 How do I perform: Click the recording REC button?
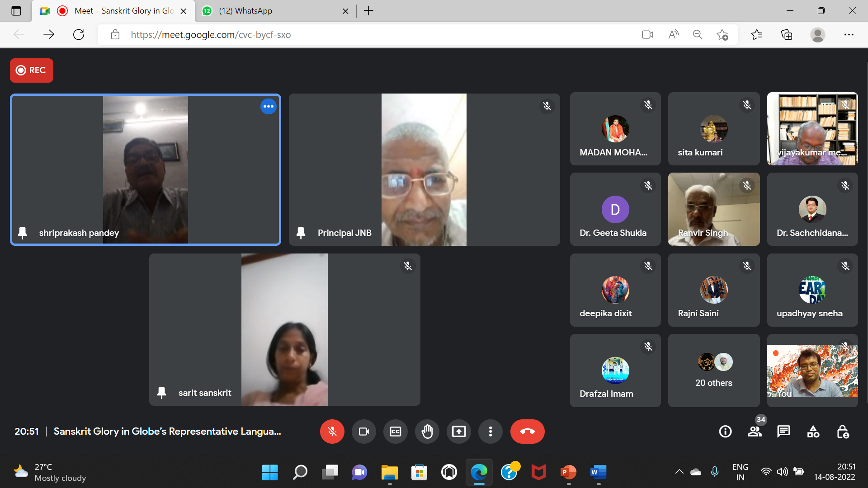pyautogui.click(x=31, y=70)
